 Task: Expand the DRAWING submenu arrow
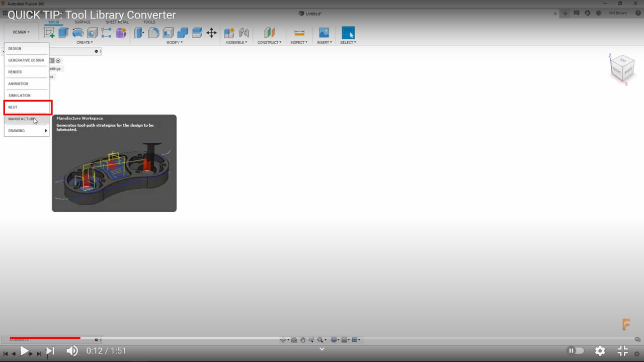pyautogui.click(x=46, y=131)
